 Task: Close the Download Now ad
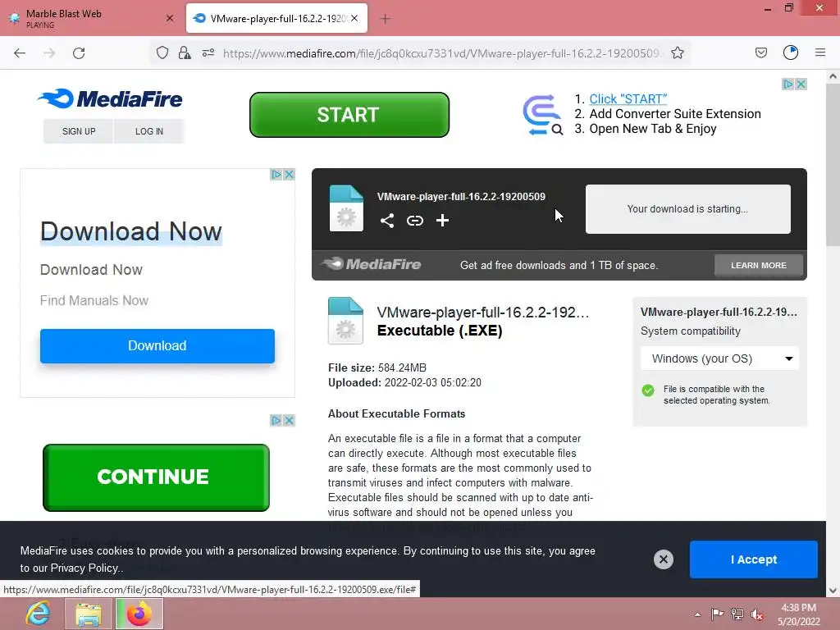[289, 174]
